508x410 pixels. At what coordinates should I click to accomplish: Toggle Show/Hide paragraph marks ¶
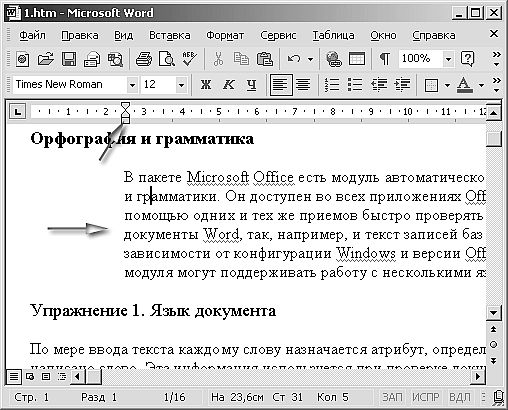pyautogui.click(x=385, y=59)
